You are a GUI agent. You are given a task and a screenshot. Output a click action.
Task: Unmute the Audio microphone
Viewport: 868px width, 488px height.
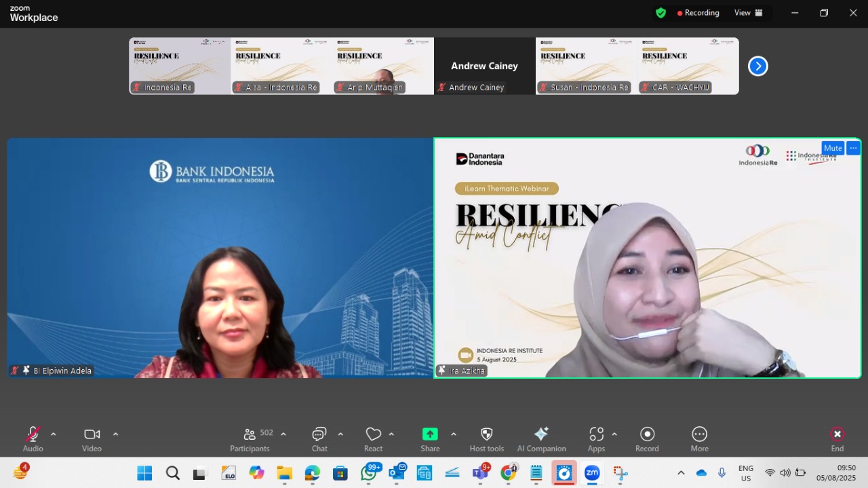click(33, 440)
